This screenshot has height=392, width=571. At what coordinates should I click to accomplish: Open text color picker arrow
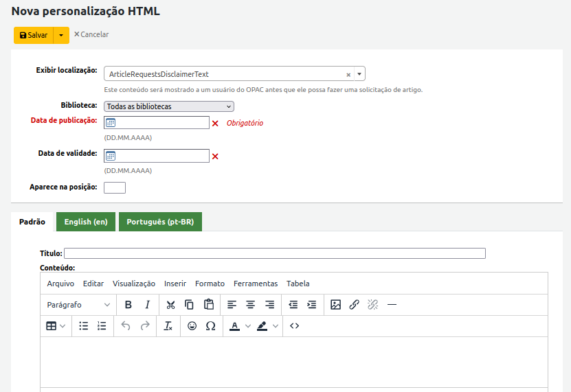click(x=248, y=326)
